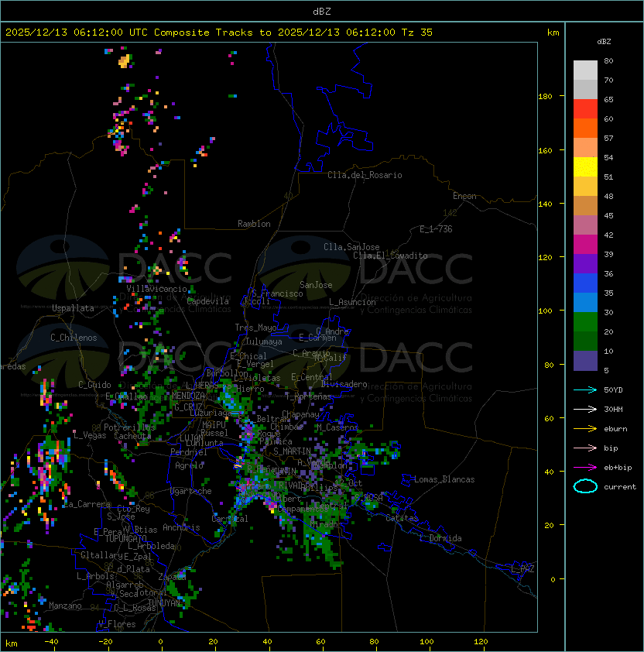Click the white 30HM arrow icon

click(585, 410)
